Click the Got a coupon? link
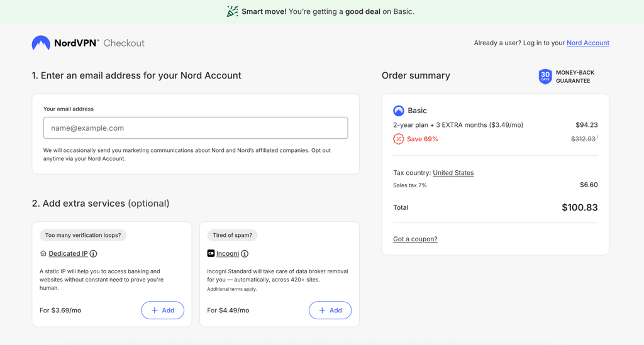The width and height of the screenshot is (644, 345). click(x=415, y=239)
